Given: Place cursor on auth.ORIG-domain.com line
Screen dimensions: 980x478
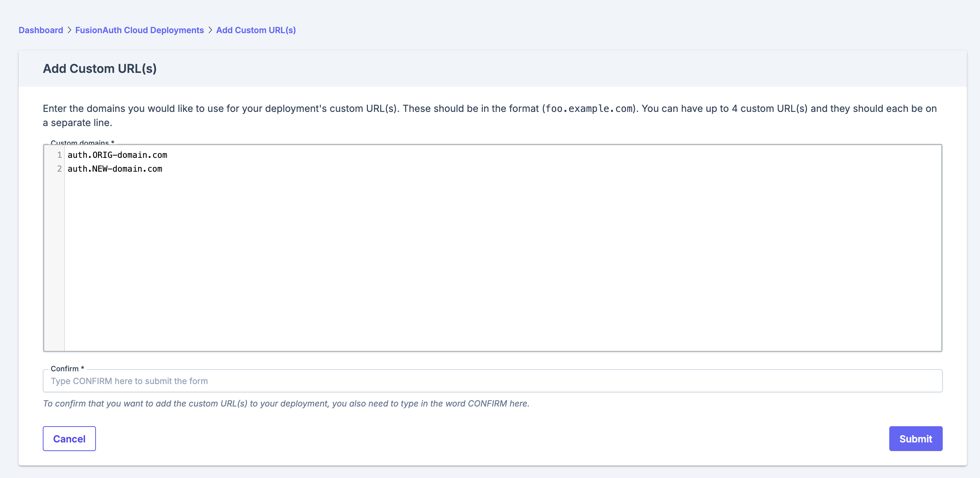Looking at the screenshot, I should click(x=117, y=155).
